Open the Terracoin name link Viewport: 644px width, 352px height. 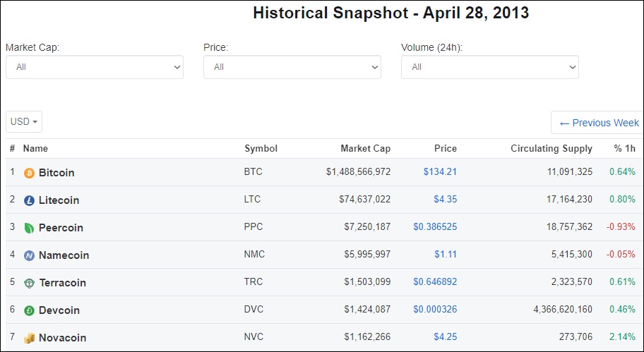pos(62,283)
